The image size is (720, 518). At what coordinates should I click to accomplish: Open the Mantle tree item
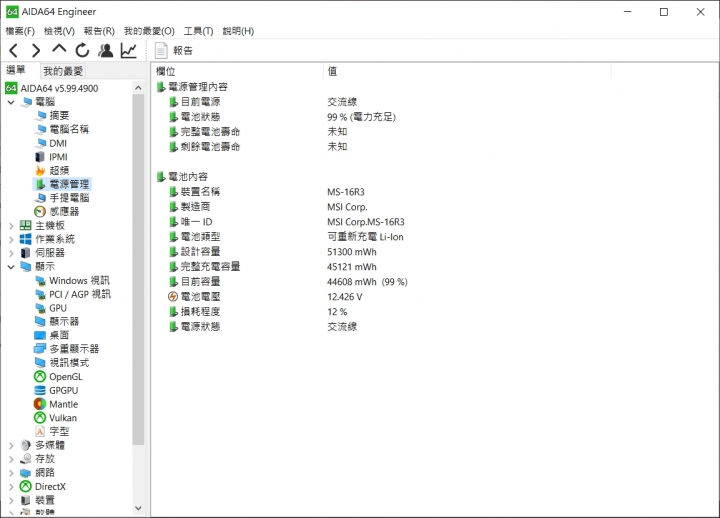point(63,404)
